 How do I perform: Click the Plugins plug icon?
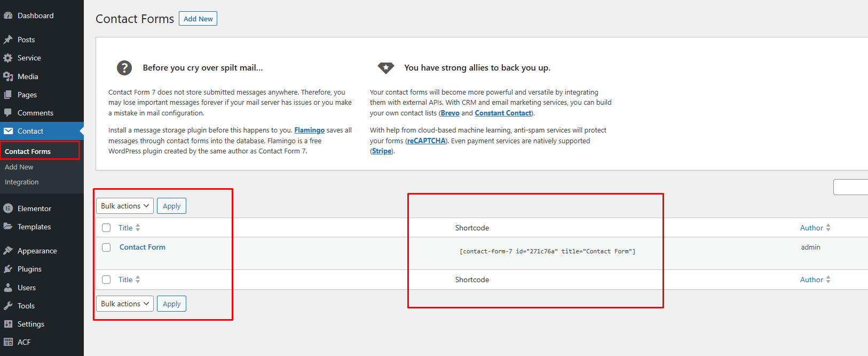[x=8, y=269]
